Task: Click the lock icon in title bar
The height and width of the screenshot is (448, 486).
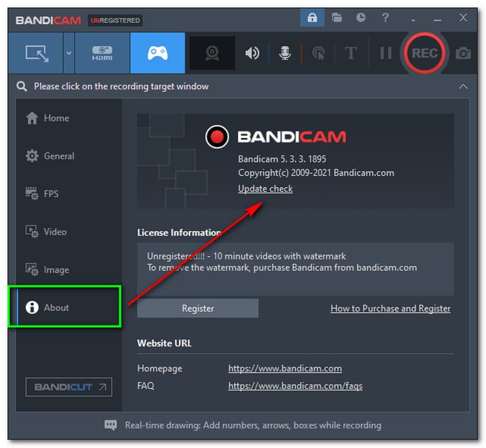Action: pos(312,18)
